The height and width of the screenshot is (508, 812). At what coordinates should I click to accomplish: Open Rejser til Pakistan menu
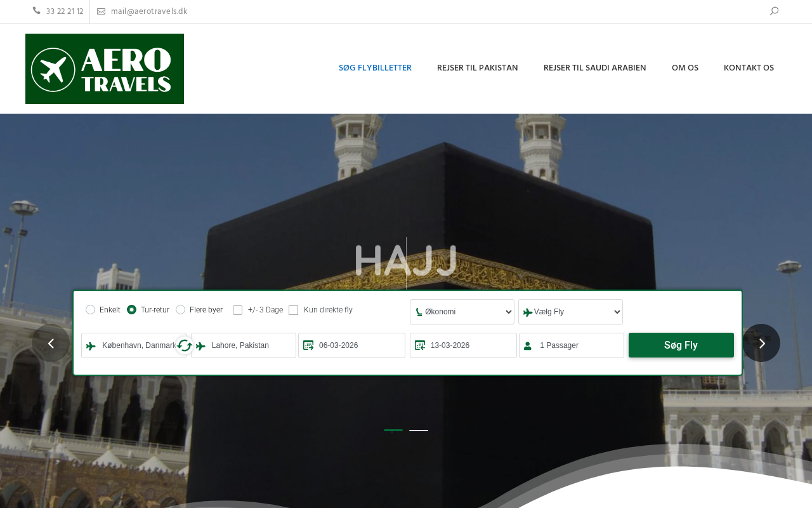[478, 68]
